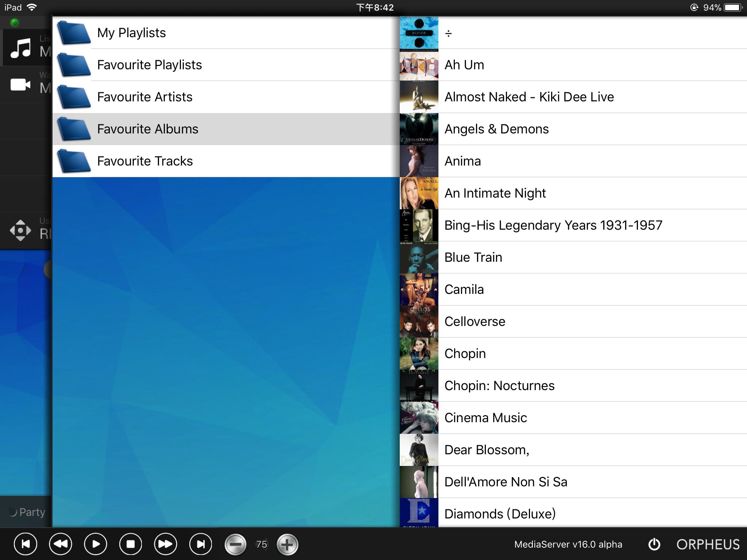This screenshot has width=747, height=560.
Task: Tap the Camila album cover
Action: (419, 289)
